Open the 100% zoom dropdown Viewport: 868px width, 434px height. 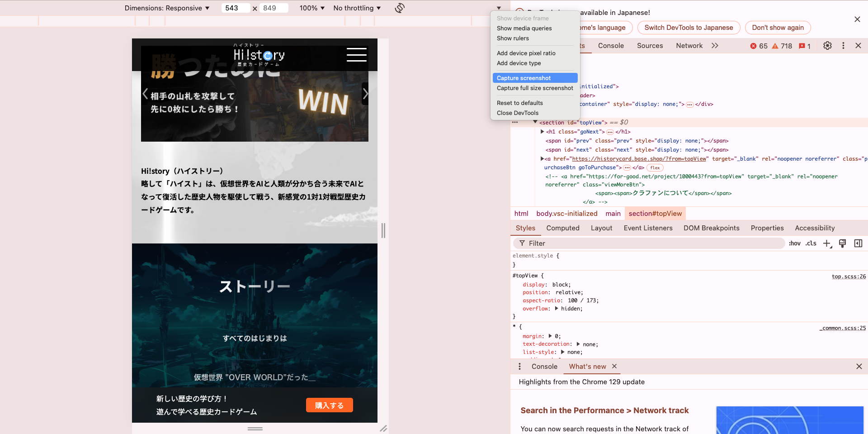click(311, 8)
